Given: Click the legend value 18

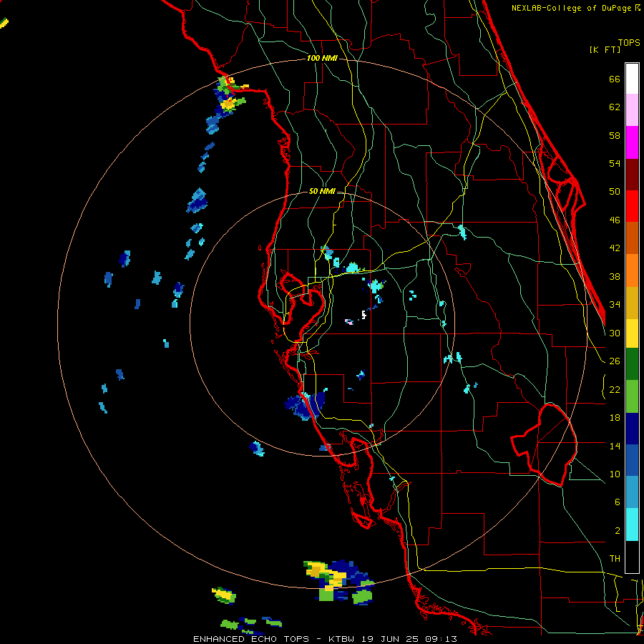Looking at the screenshot, I should click(x=615, y=418).
